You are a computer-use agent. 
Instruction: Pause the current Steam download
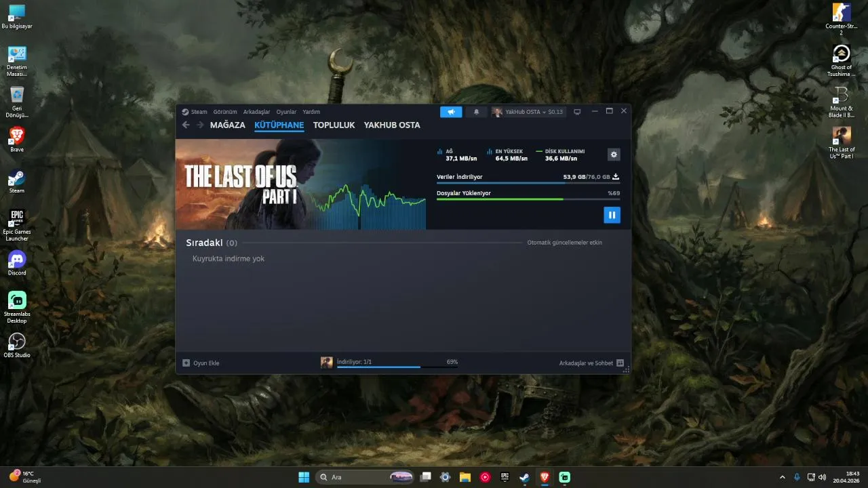(612, 215)
